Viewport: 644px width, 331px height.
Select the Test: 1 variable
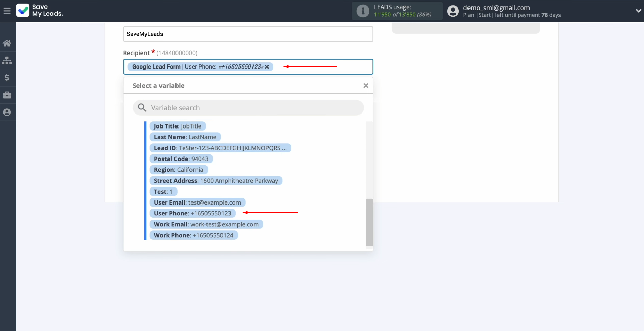click(163, 192)
